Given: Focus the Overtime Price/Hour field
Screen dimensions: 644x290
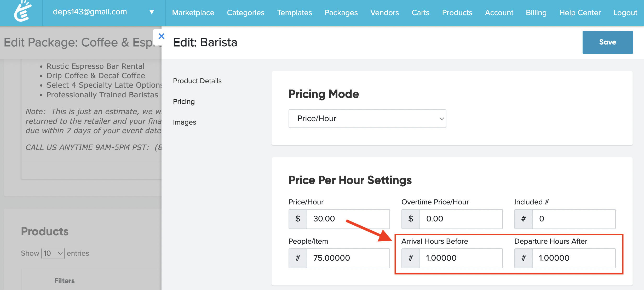Looking at the screenshot, I should pyautogui.click(x=461, y=219).
